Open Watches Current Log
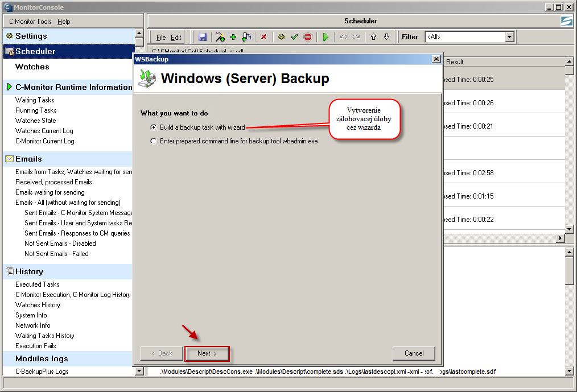 (44, 131)
